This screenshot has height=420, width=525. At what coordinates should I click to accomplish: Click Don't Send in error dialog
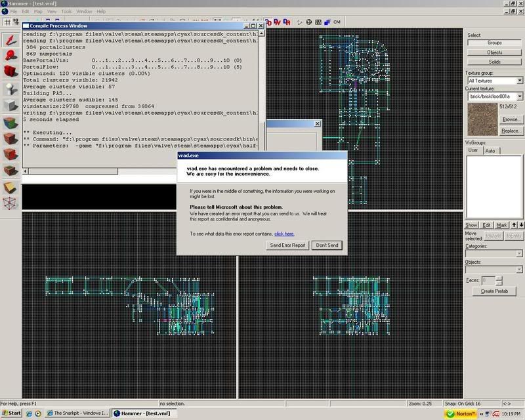pyautogui.click(x=327, y=245)
